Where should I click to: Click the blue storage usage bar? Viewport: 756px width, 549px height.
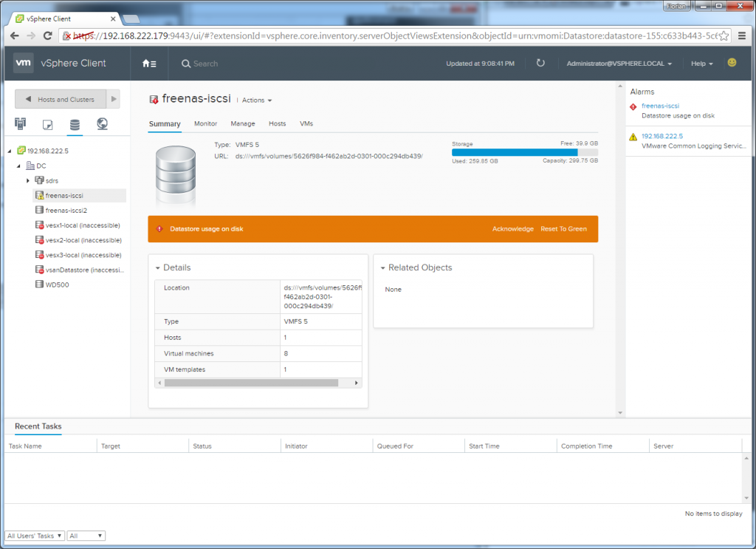point(513,152)
